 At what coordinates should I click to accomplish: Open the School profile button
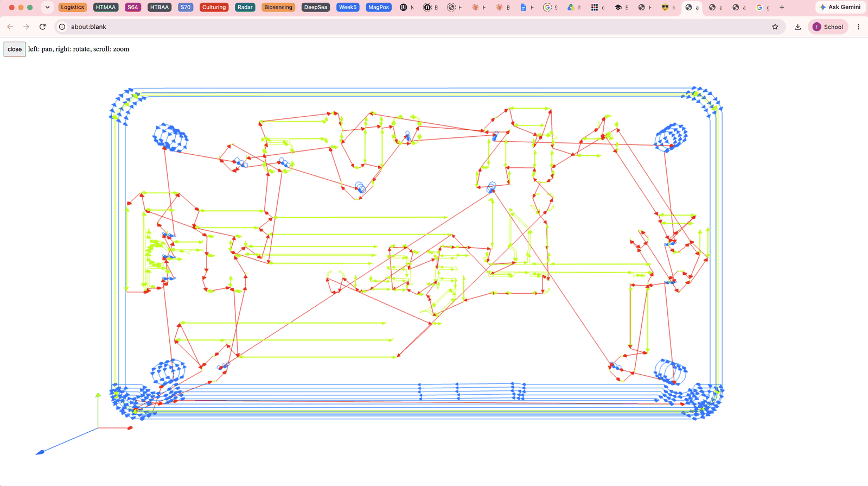(828, 27)
